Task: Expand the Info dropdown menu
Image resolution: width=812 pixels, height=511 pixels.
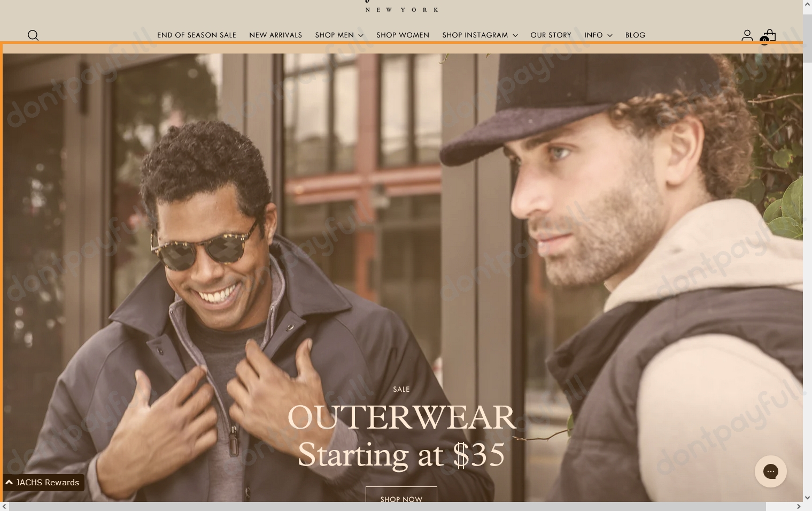Action: click(598, 35)
